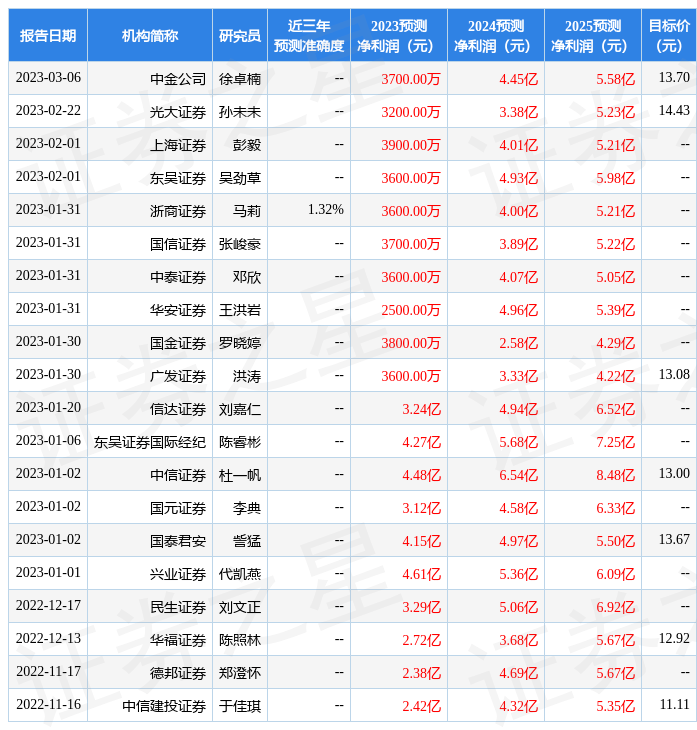The width and height of the screenshot is (697, 730).
Task: Click the 2025预测净利润 column header
Action: [593, 36]
